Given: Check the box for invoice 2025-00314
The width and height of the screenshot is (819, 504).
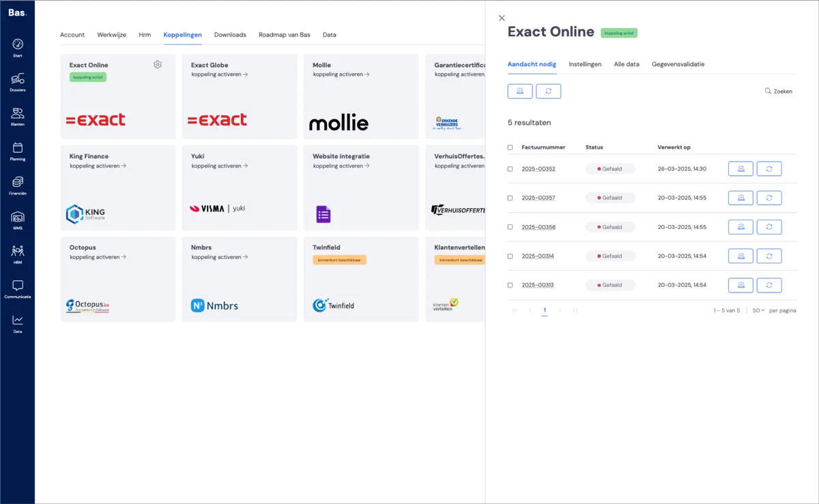Looking at the screenshot, I should click(510, 256).
